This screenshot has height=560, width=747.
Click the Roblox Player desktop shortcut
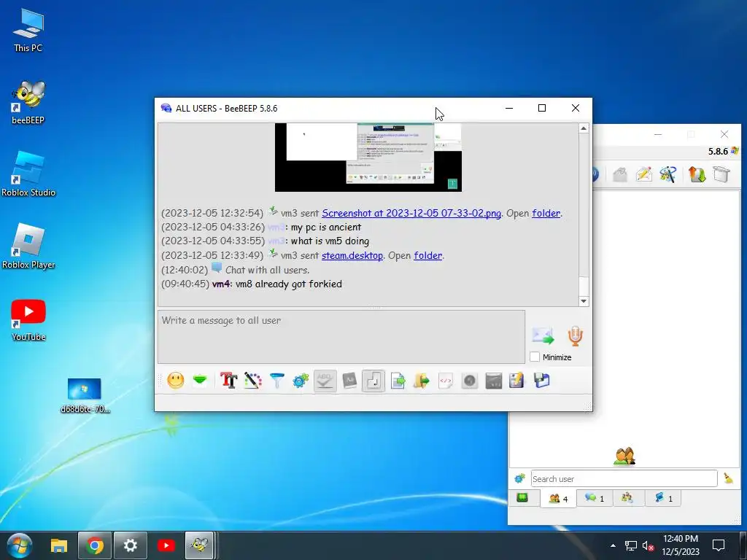28,246
